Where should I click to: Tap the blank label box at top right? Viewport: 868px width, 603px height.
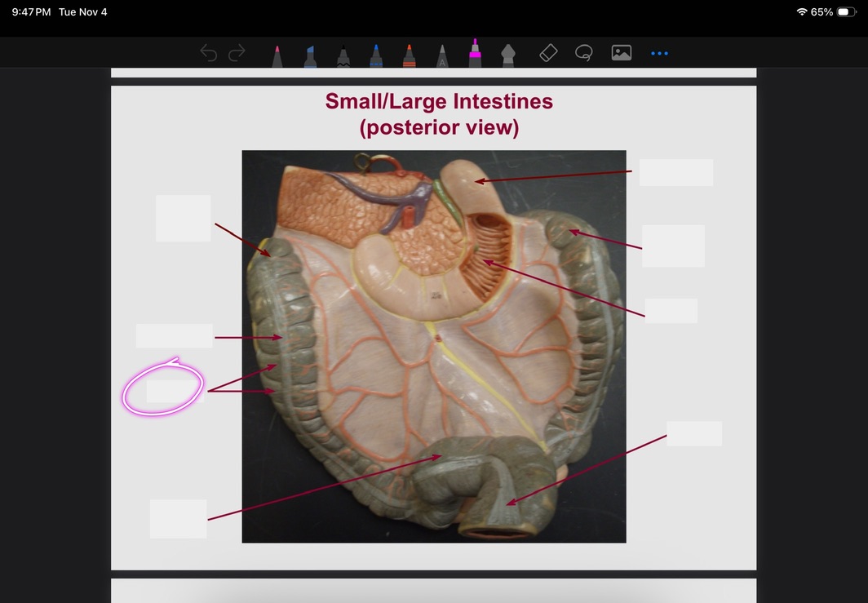pos(675,173)
